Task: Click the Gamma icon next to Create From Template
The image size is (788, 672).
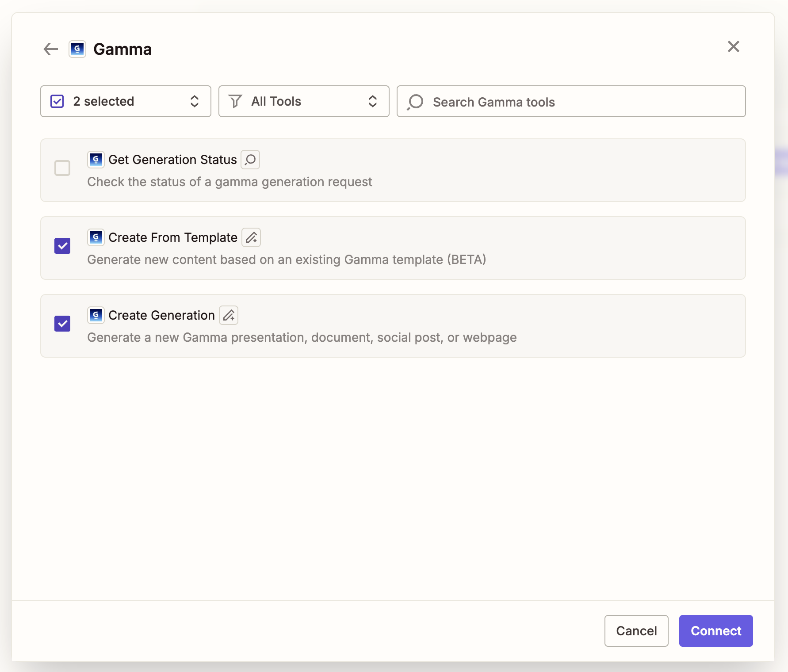Action: click(x=96, y=237)
